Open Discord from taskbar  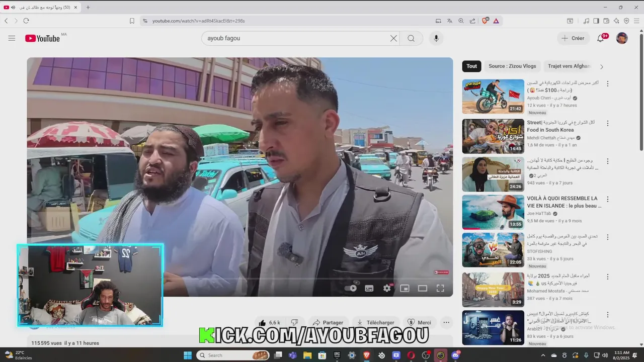click(456, 355)
